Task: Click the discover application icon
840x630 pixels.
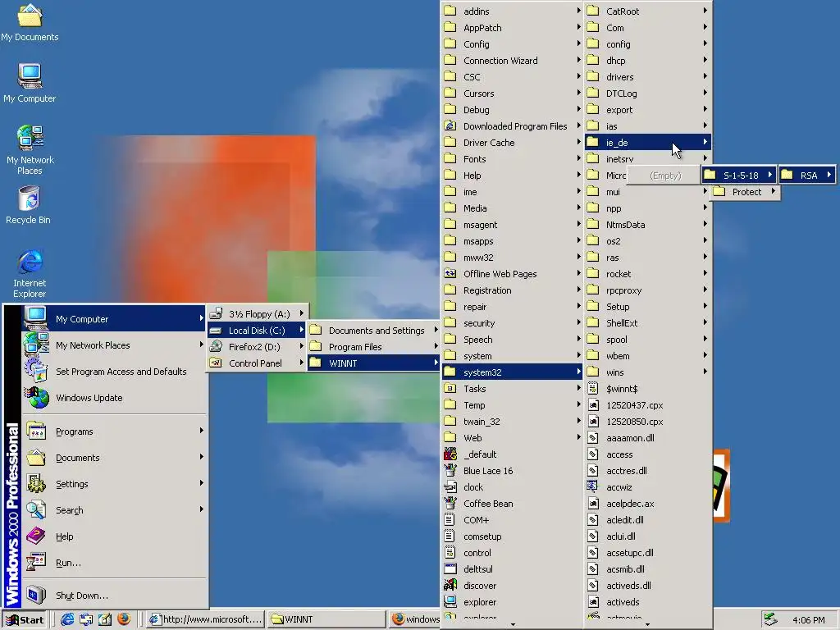Action: pos(450,585)
